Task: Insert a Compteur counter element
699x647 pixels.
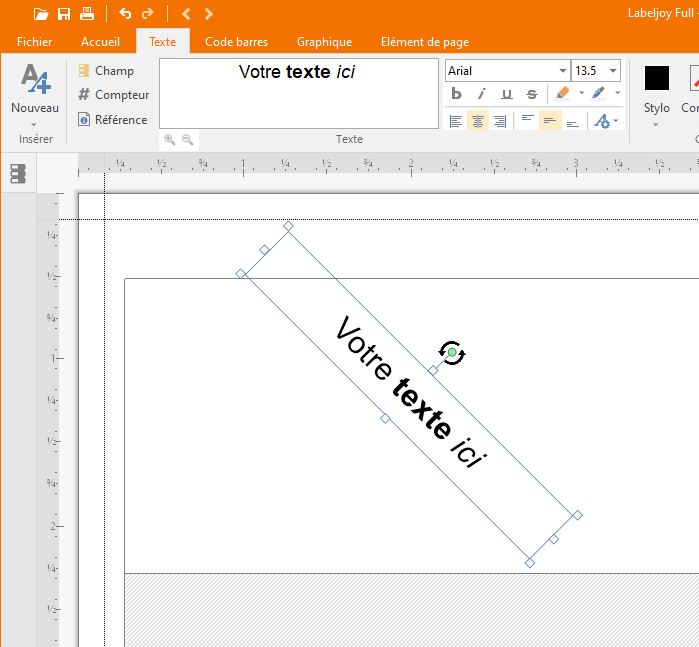Action: point(113,95)
